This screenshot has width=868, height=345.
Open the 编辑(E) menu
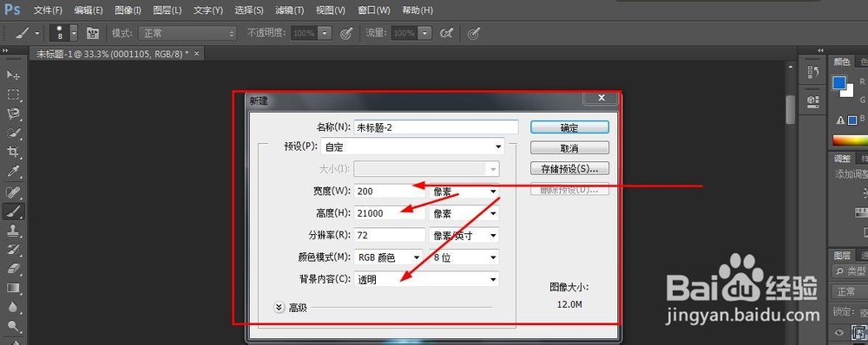(89, 10)
